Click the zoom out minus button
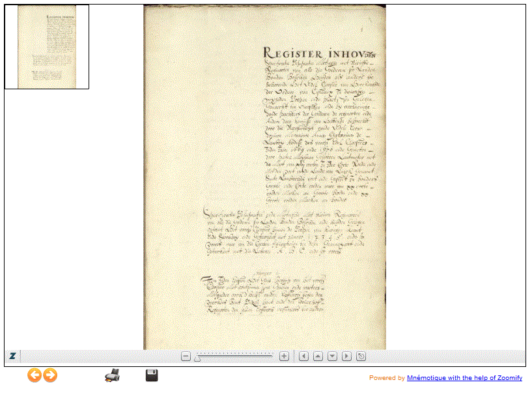The height and width of the screenshot is (393, 532). [186, 356]
